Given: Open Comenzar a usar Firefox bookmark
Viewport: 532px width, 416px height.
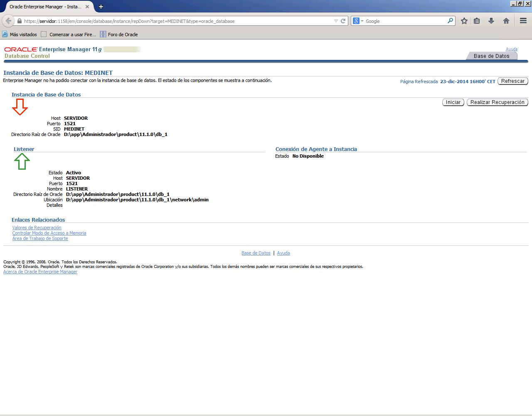Looking at the screenshot, I should pos(68,35).
